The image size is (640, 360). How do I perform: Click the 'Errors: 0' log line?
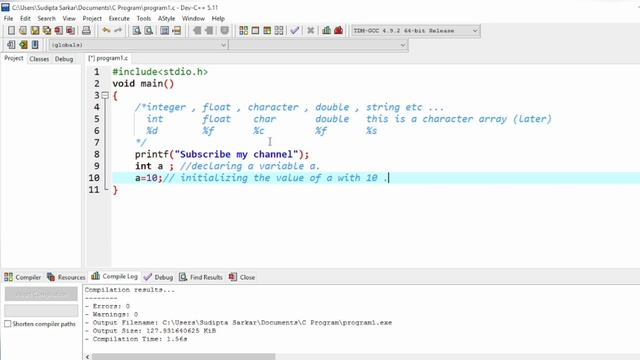107,306
